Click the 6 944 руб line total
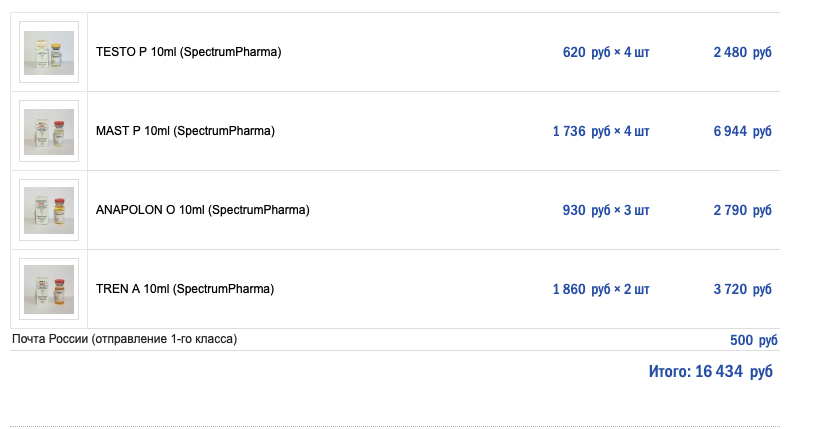The width and height of the screenshot is (815, 429). (x=742, y=131)
